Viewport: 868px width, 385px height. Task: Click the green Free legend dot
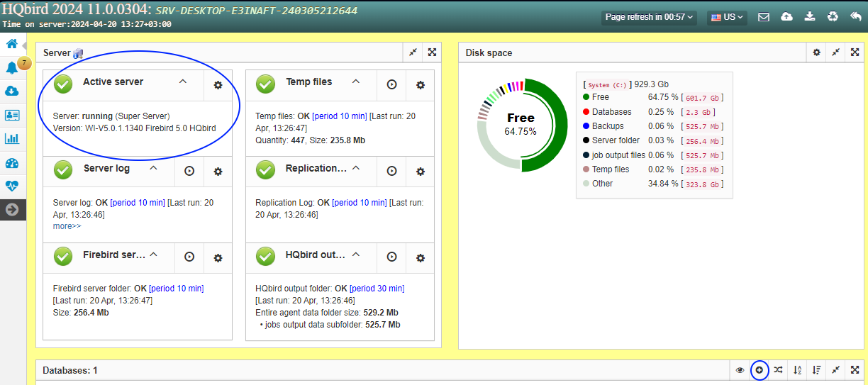(586, 97)
